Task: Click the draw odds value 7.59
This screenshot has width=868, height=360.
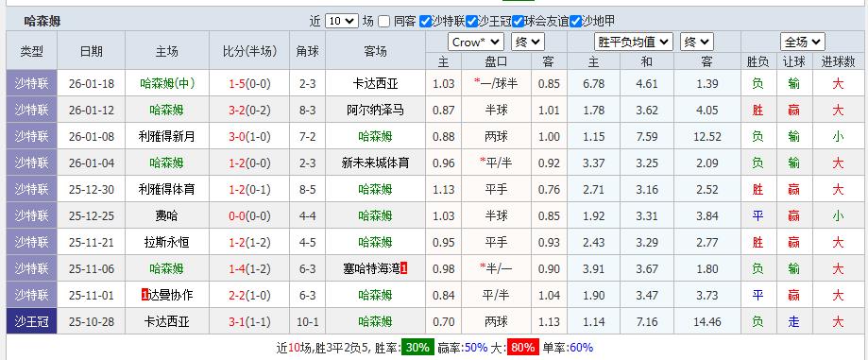Action: click(647, 137)
